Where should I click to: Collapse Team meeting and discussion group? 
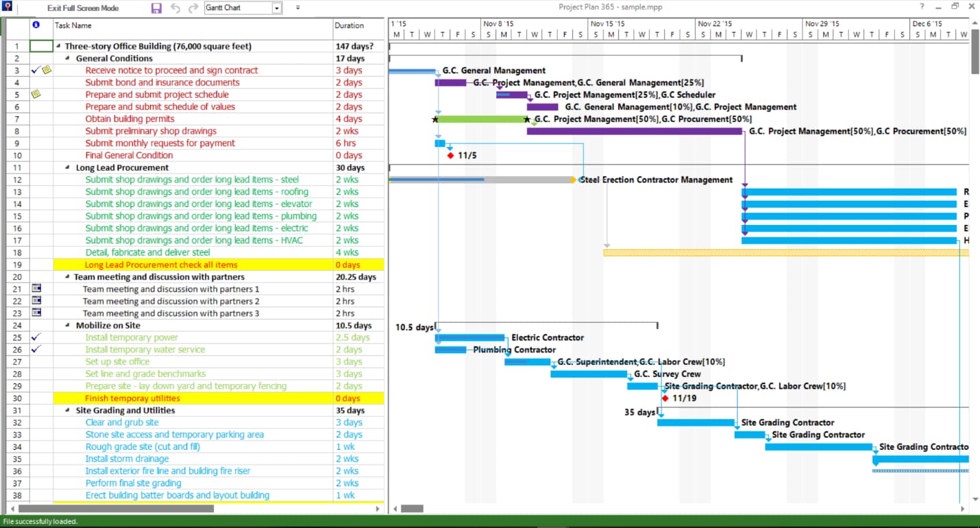click(67, 277)
